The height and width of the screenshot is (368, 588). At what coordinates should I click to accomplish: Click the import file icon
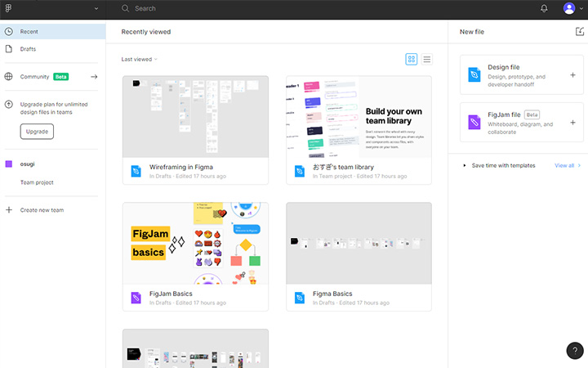click(579, 31)
